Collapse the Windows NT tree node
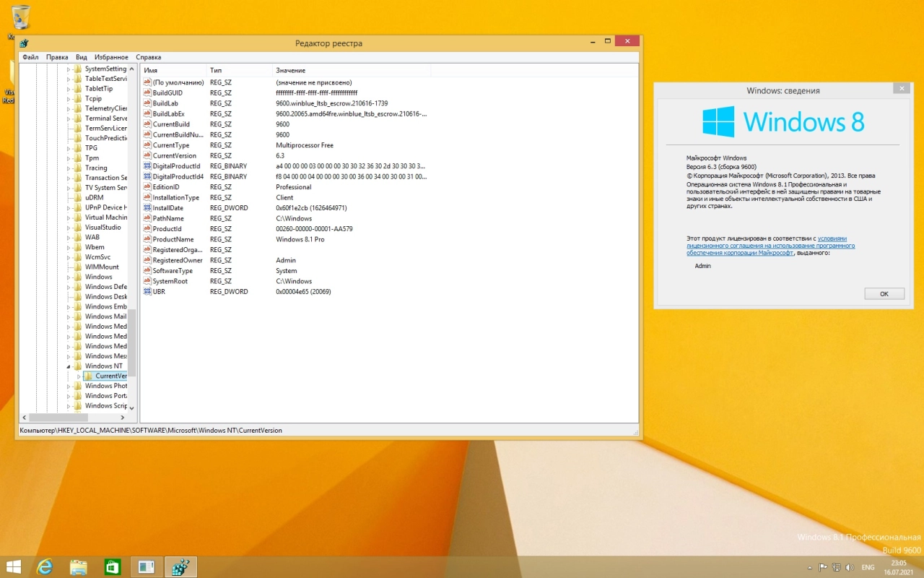Viewport: 924px width, 578px height. [69, 366]
